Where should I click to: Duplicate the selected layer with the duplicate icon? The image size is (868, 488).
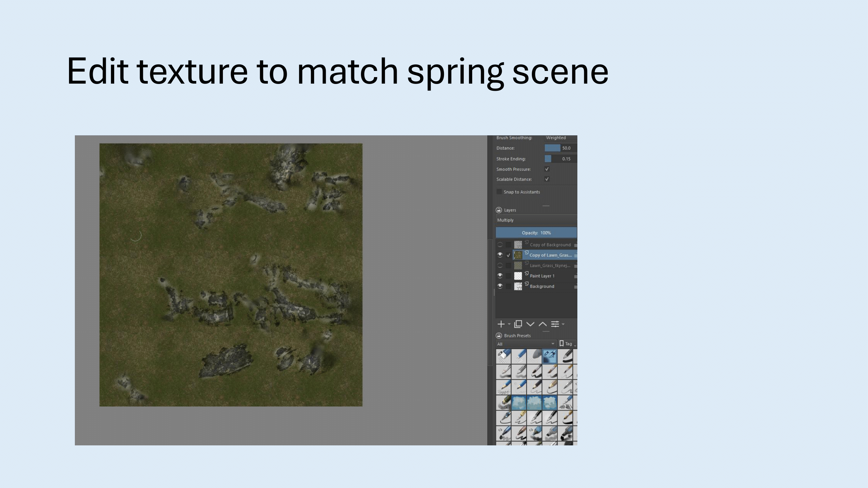[x=518, y=324]
